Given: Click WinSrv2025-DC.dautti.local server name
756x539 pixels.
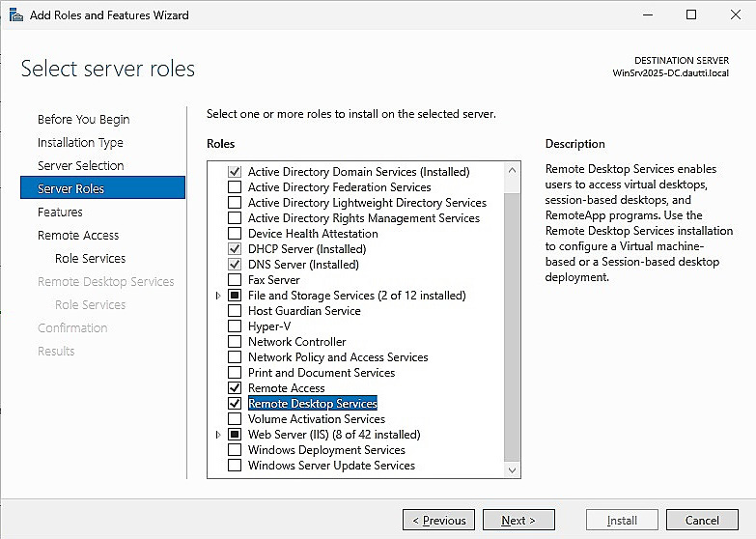Looking at the screenshot, I should [x=671, y=73].
